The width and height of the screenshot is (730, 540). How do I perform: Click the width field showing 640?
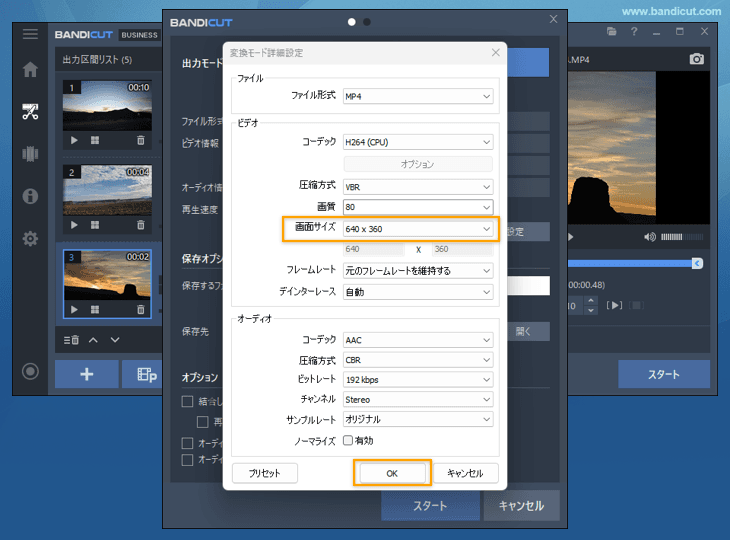click(x=374, y=249)
